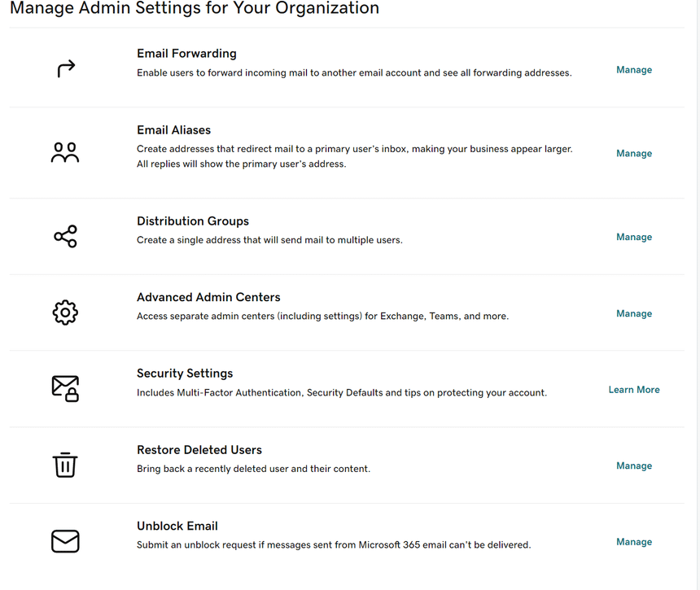The width and height of the screenshot is (700, 590).
Task: Click the Restore Deleted Users trash icon
Action: point(65,465)
